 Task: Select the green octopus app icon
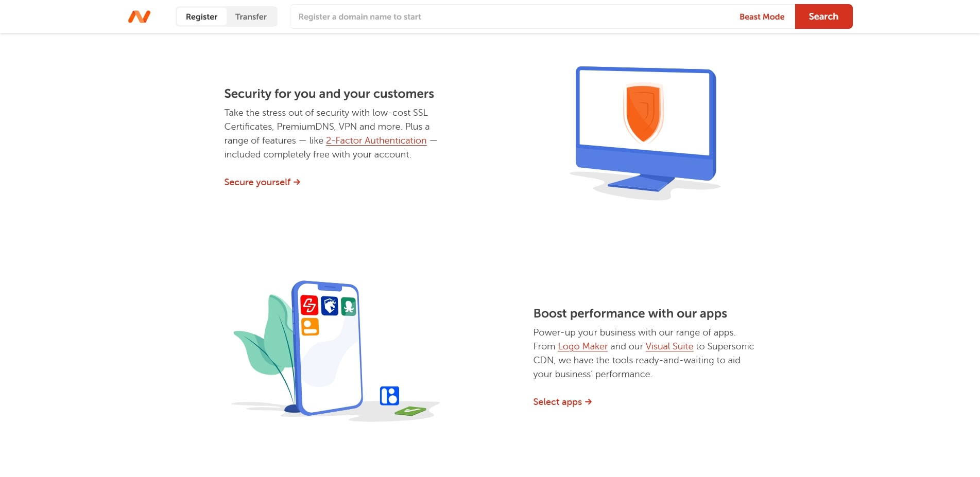(x=348, y=307)
